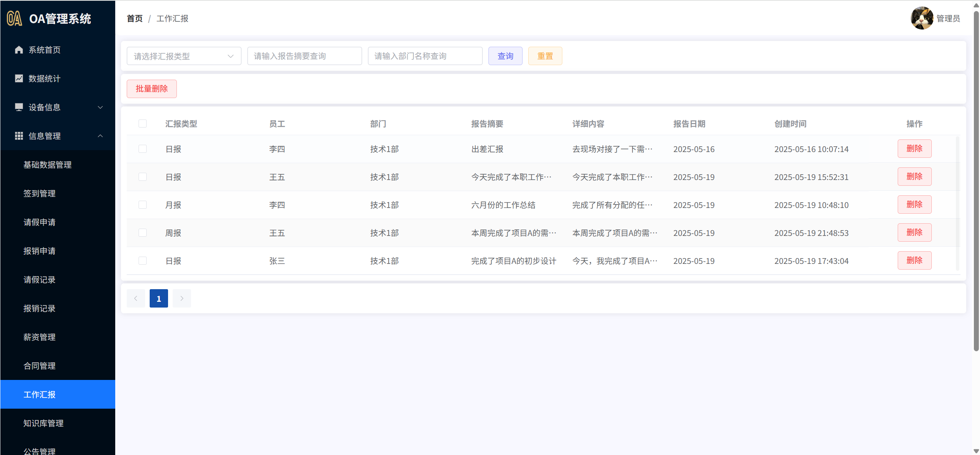Click the monitor icon beside 设备信息
The width and height of the screenshot is (980, 455).
(x=19, y=107)
